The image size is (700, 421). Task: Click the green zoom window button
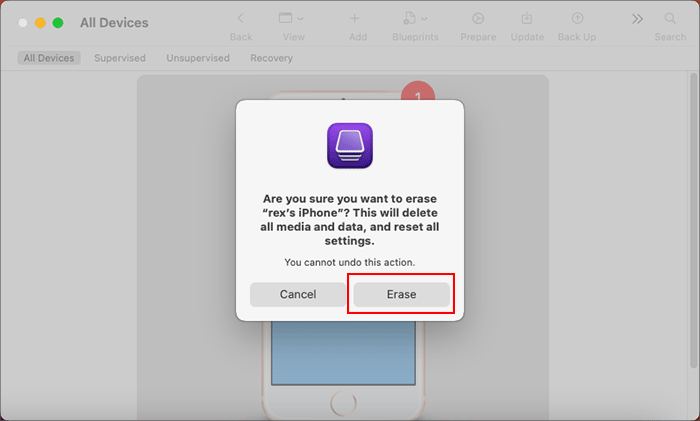coord(58,23)
